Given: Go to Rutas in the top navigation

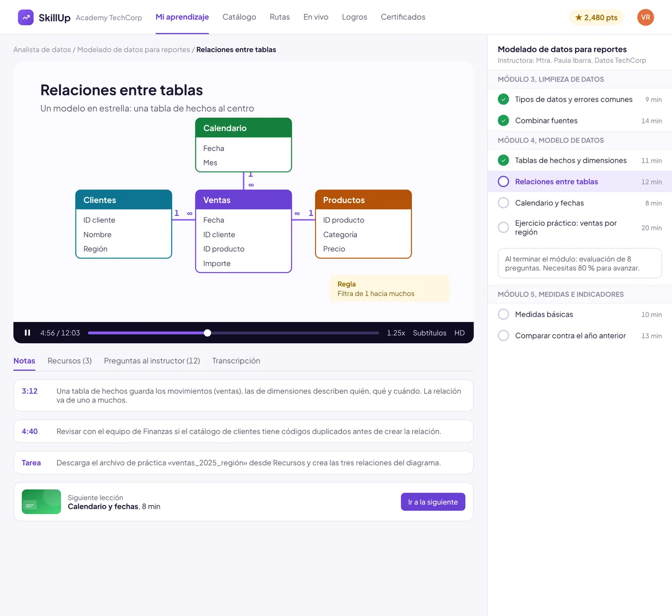Looking at the screenshot, I should click(x=280, y=17).
